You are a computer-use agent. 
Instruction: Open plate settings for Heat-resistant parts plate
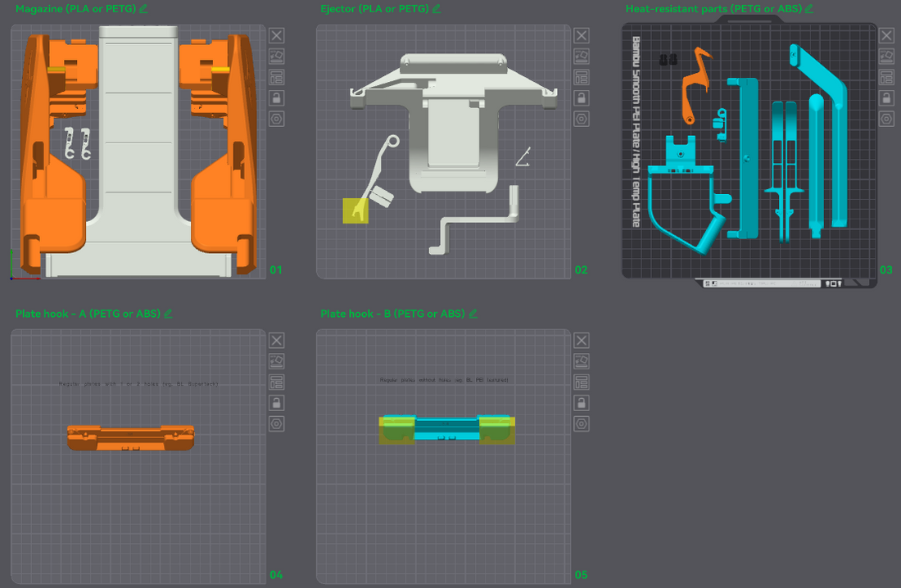[x=886, y=119]
